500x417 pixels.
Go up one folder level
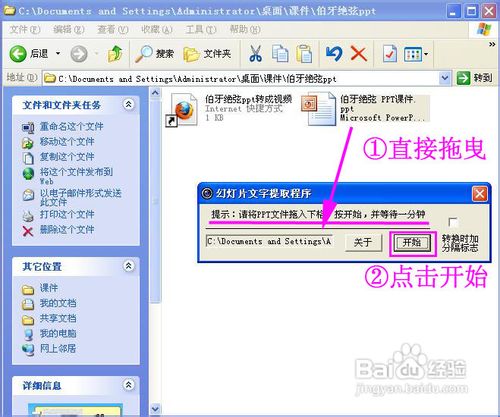click(x=115, y=54)
